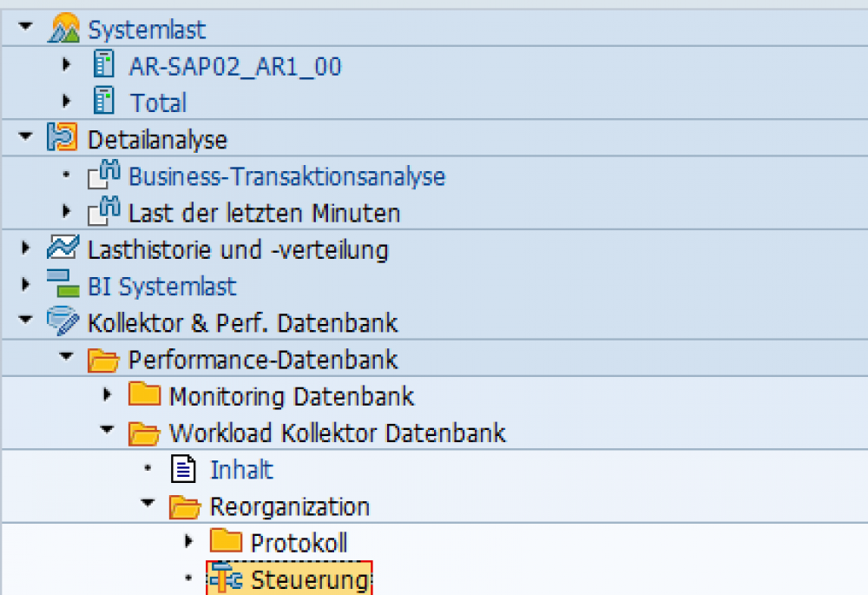Click the Total instance icon
The height and width of the screenshot is (595, 868).
103,102
